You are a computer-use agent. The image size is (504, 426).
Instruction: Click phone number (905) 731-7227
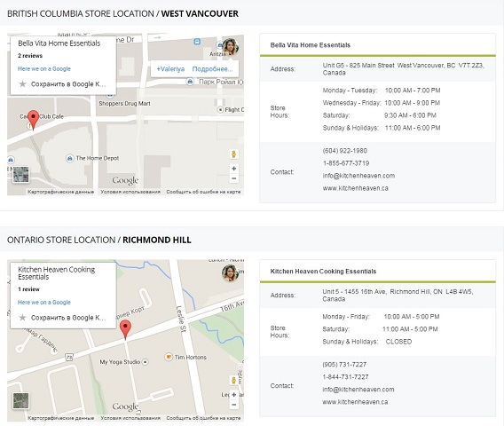344,364
